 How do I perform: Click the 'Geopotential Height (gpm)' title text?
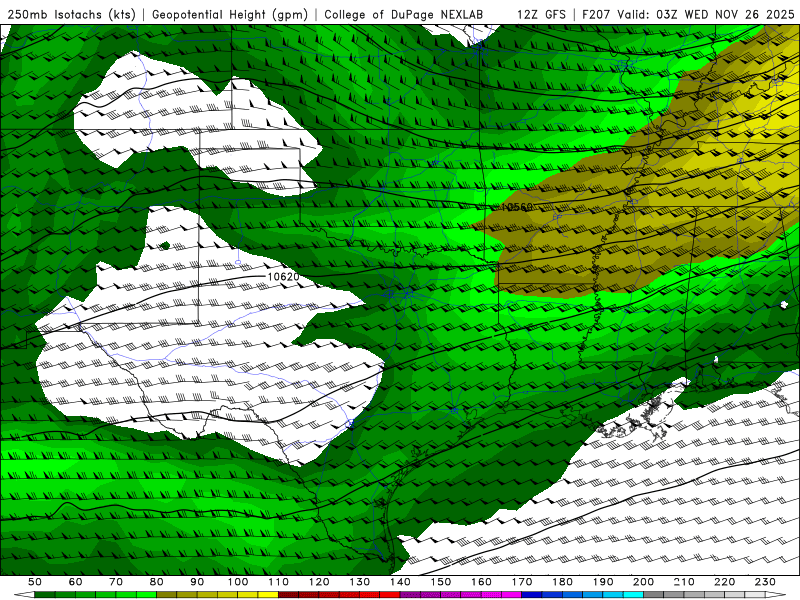230,15
